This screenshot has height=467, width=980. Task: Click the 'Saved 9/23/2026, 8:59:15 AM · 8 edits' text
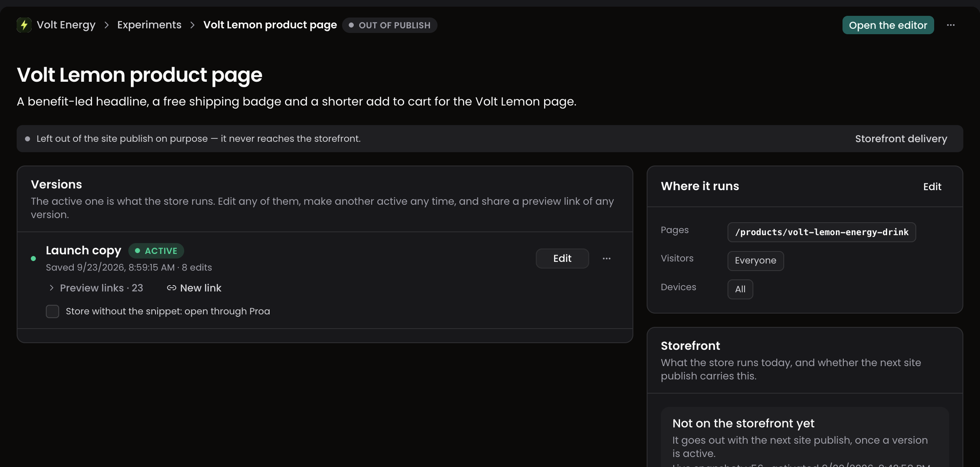click(129, 268)
